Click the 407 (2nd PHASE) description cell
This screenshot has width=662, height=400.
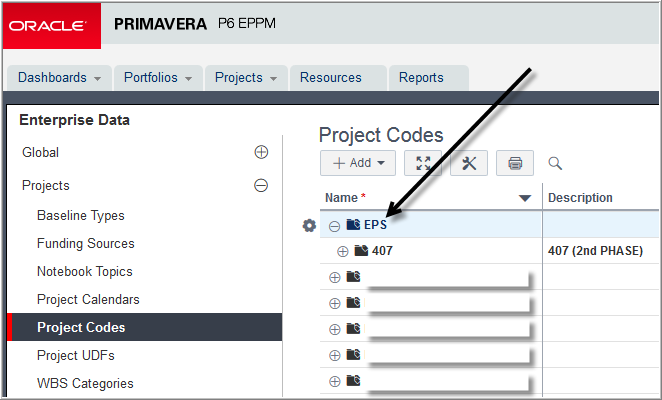click(595, 251)
